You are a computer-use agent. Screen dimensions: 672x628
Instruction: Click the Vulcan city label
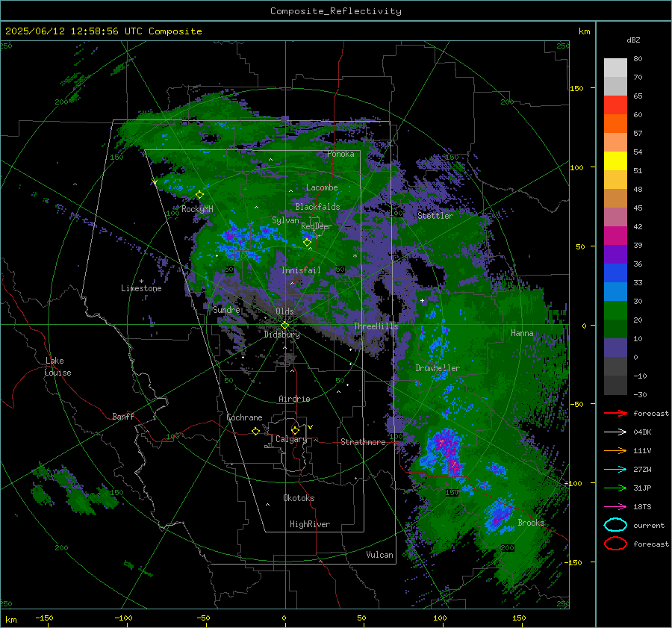(x=380, y=555)
